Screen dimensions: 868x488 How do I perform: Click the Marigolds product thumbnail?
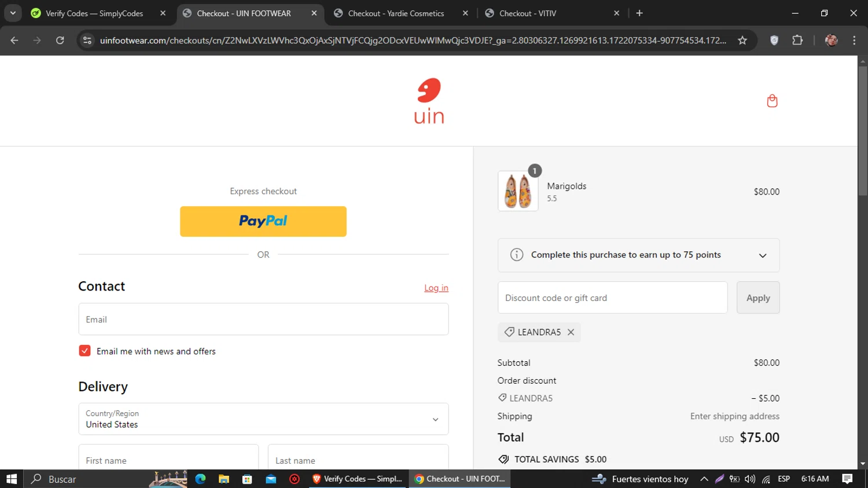point(518,191)
